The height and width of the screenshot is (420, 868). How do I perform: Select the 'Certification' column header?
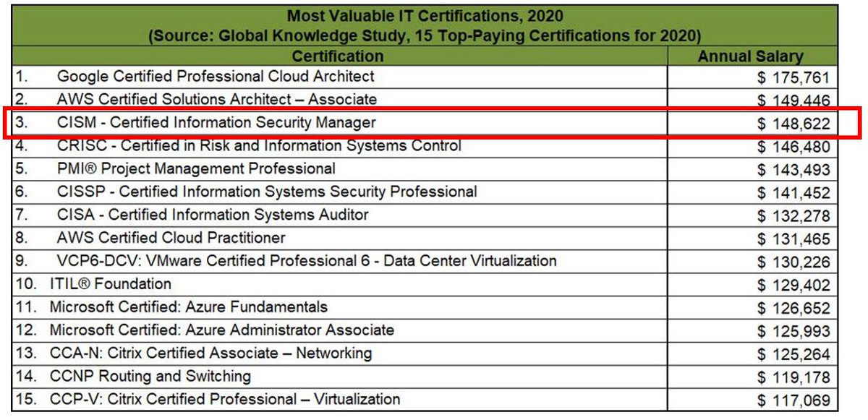pyautogui.click(x=338, y=56)
